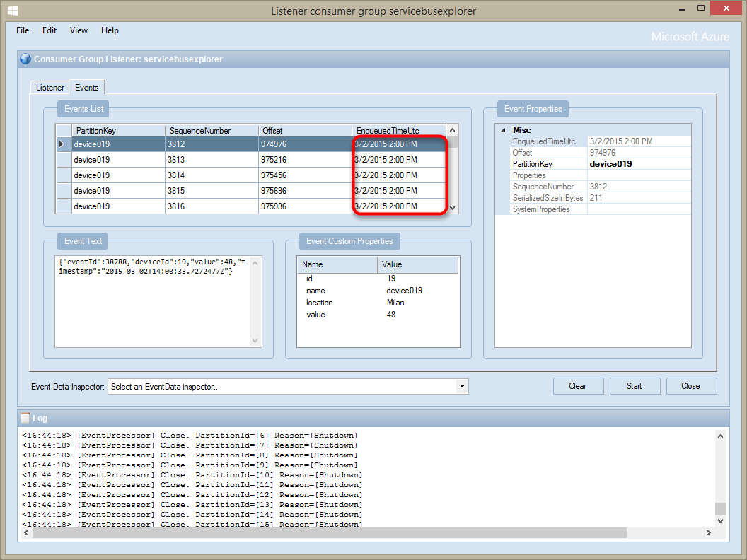Open the File menu

coord(23,30)
